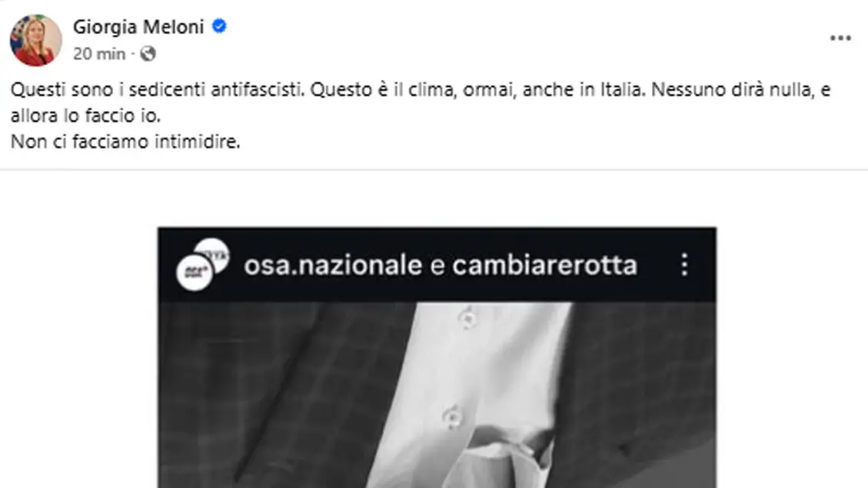This screenshot has width=868, height=488.
Task: Click the post text starting "Questi sono i sedicenti"
Action: coord(421,115)
